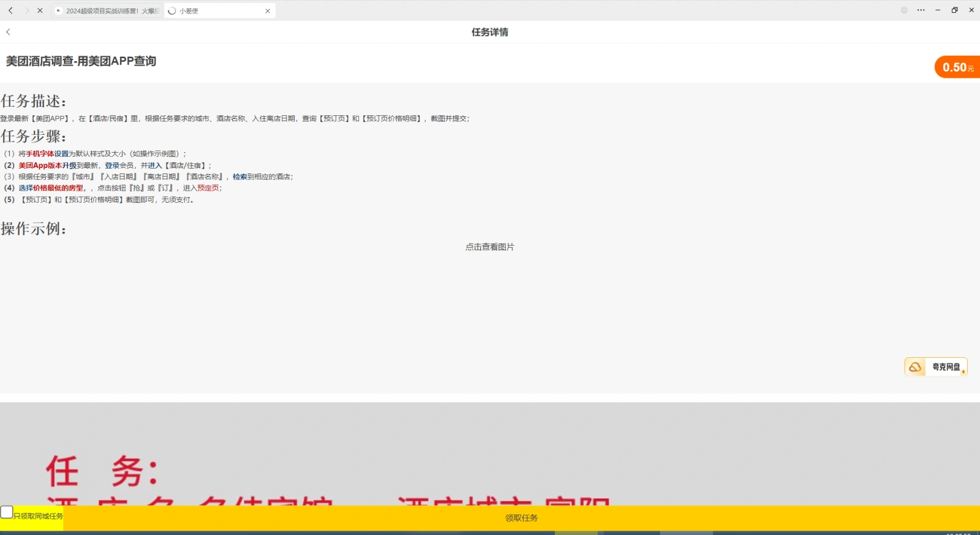This screenshot has width=980, height=535.
Task: Click the 任务描述 heading
Action: pyautogui.click(x=34, y=101)
